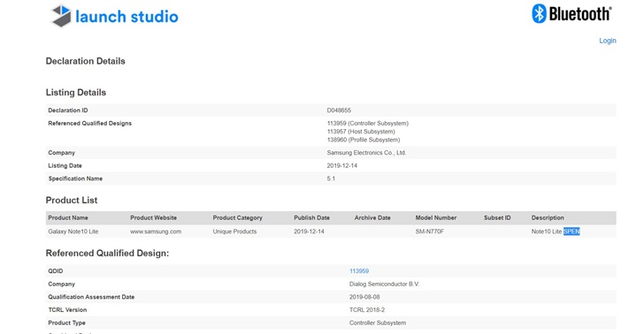
Task: Click the Product Type label
Action: (x=66, y=323)
